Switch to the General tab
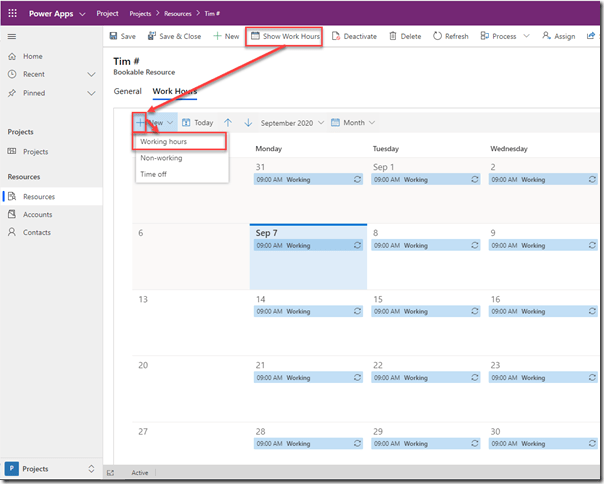The height and width of the screenshot is (484, 604). pyautogui.click(x=127, y=91)
